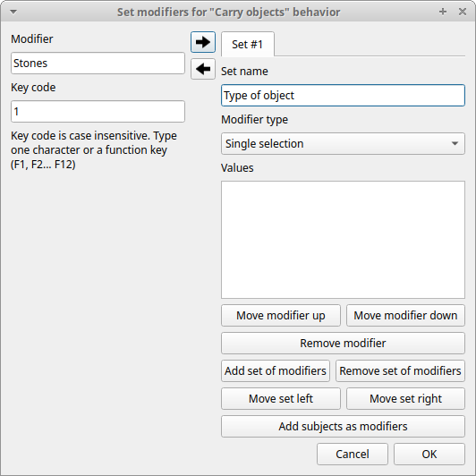Open the window menu triangle in title bar

13,13
